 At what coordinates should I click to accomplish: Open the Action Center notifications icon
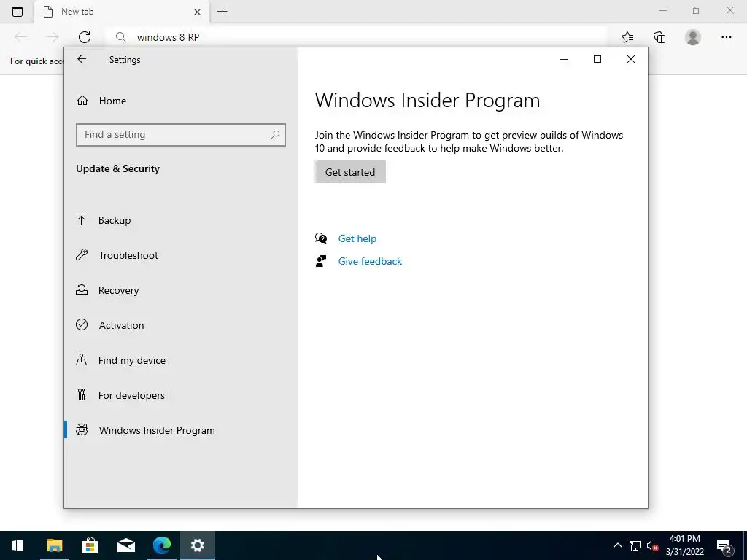pos(724,545)
